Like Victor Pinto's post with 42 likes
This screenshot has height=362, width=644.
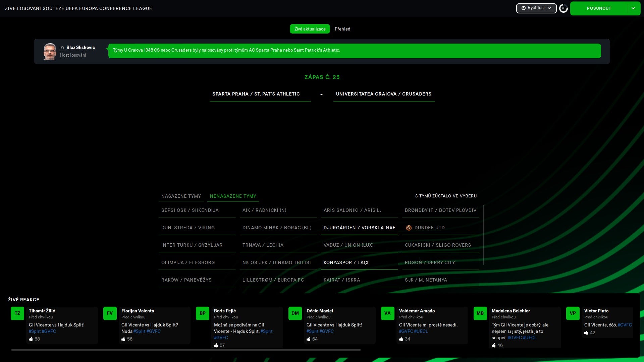[586, 333]
